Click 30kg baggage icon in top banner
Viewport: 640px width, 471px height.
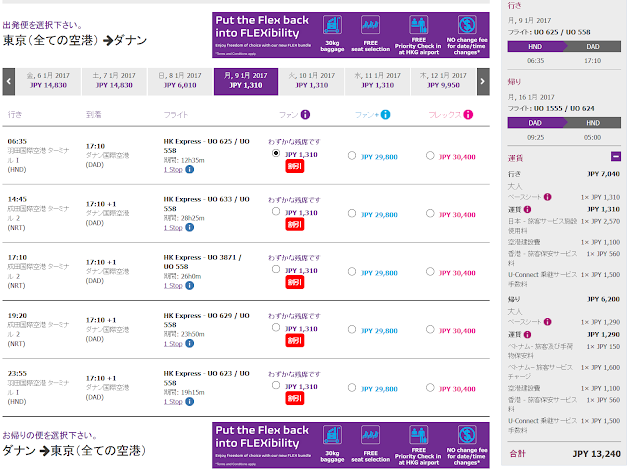tap(332, 24)
